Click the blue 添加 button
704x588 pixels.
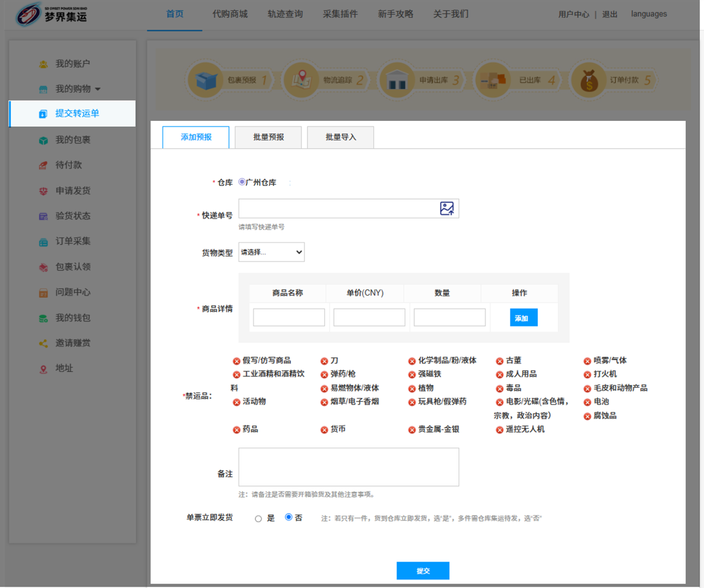523,318
